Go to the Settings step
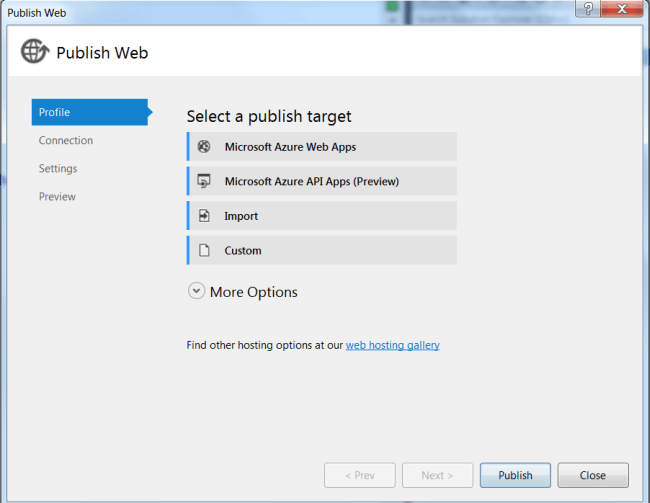 pyautogui.click(x=58, y=168)
